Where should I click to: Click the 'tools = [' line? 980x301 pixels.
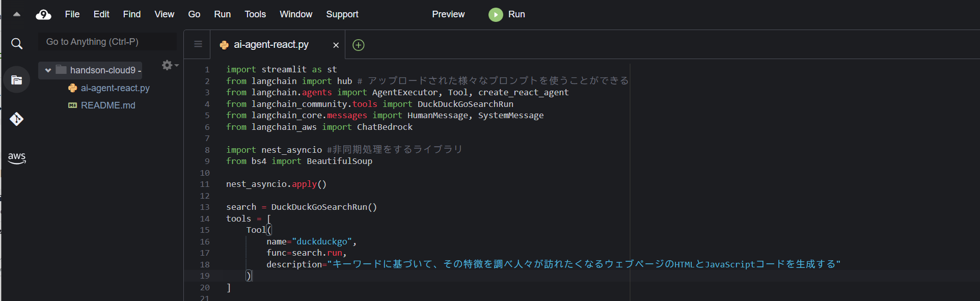coord(249,218)
